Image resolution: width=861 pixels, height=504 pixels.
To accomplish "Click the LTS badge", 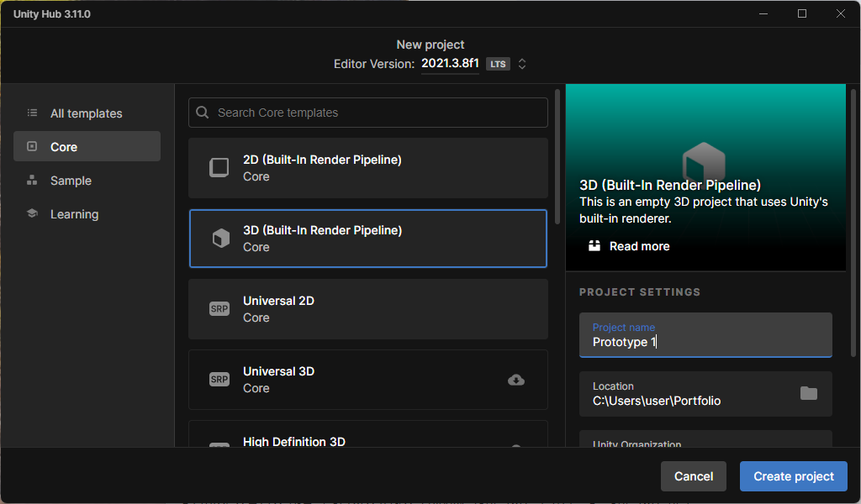I will (498, 64).
